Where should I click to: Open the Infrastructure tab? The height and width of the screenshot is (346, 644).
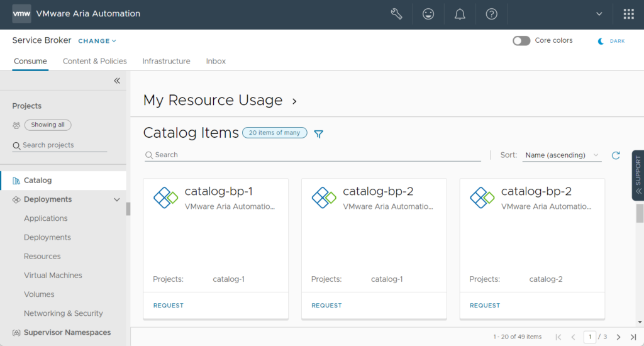point(166,61)
